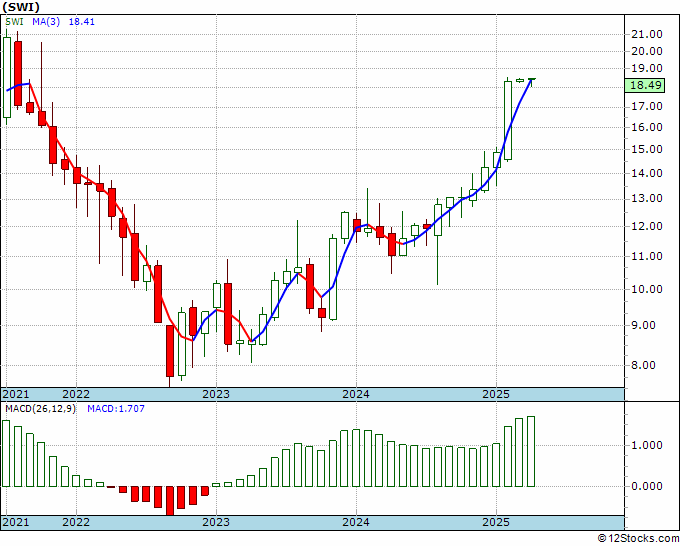Click 2021 on MACD panel time axis
Screen dimensions: 680x546
(x=16, y=522)
